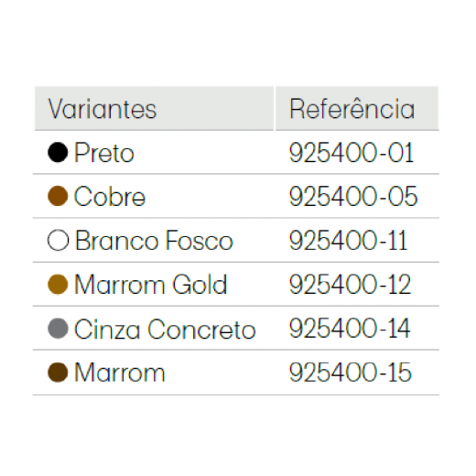The height and width of the screenshot is (476, 476).
Task: Select the Cobre variant label
Action: 110,196
